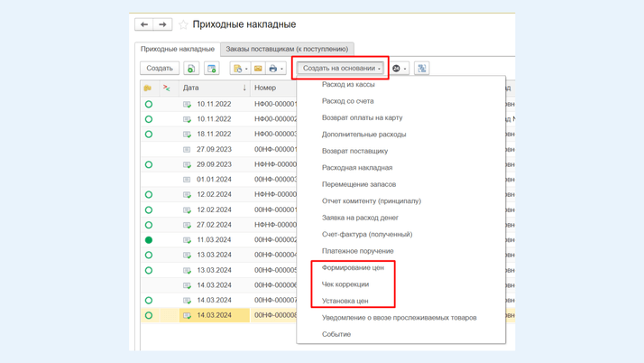644x363 pixels.
Task: Click the copy document icon next to Создать
Action: pos(191,69)
